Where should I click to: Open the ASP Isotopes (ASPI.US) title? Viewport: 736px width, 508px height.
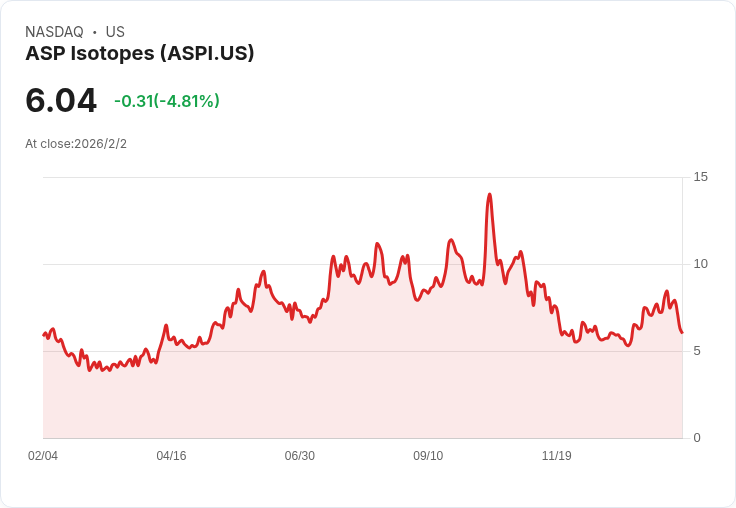tap(140, 53)
